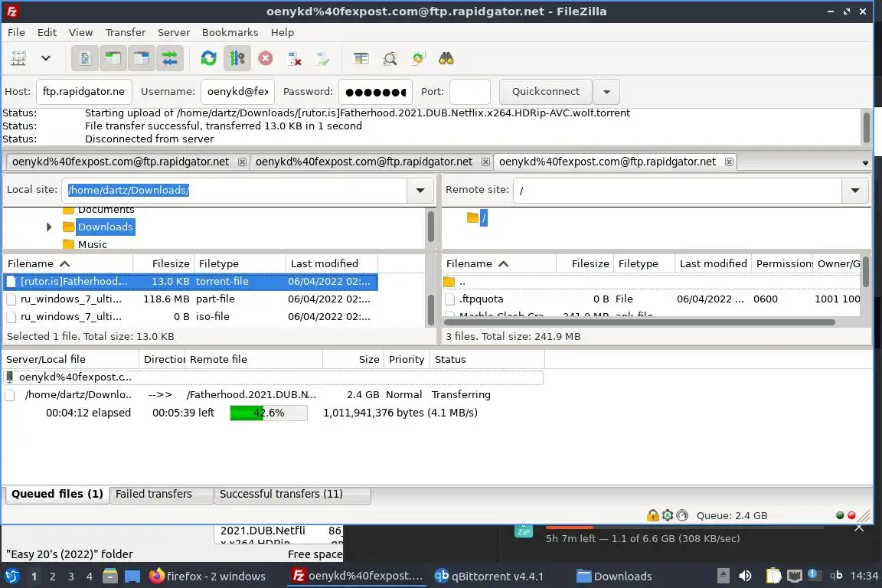Open the Edit menu

point(47,32)
